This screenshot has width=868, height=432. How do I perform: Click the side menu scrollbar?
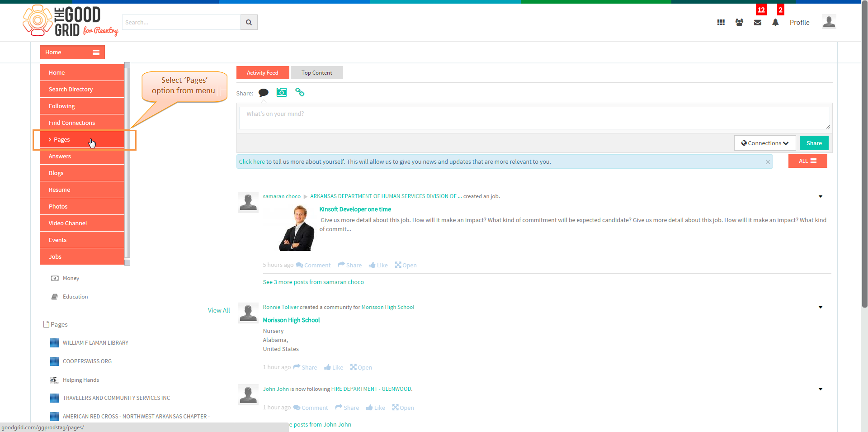[x=127, y=164]
